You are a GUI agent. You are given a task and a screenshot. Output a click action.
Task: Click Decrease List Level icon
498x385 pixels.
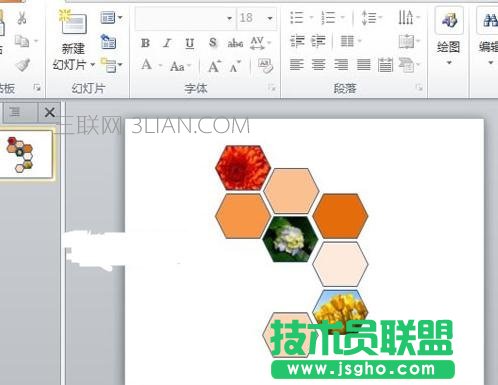[x=297, y=41]
